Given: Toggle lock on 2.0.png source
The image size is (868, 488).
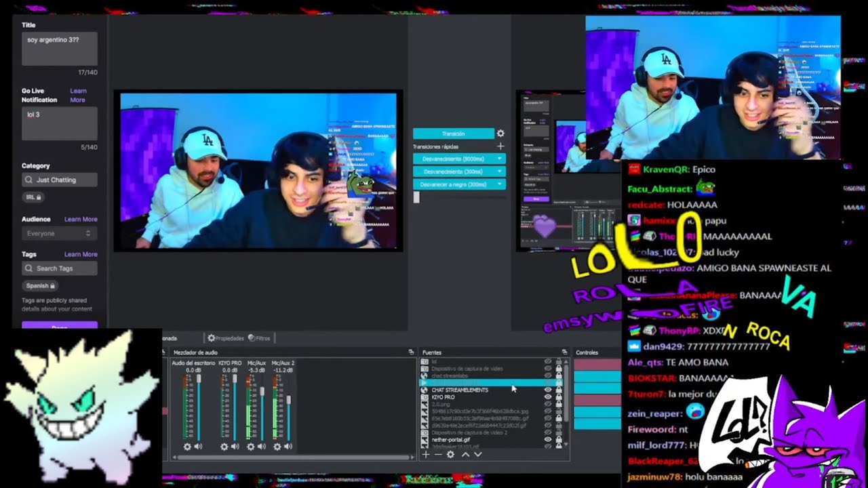Looking at the screenshot, I should (559, 404).
